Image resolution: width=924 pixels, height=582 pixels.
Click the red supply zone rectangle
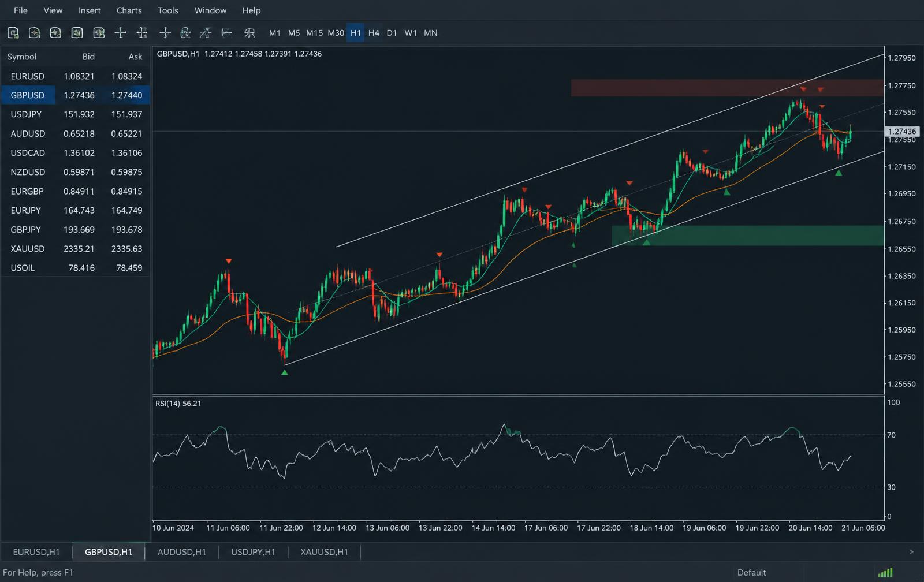pos(727,88)
